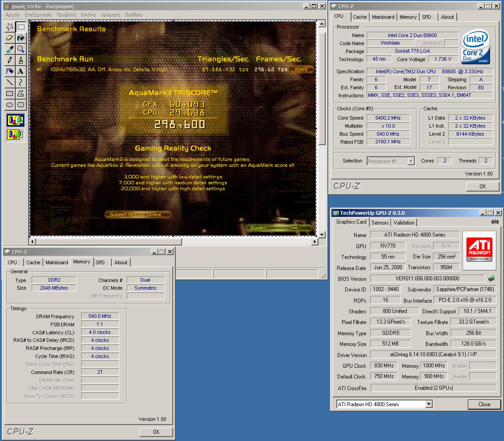Open the Προβολή menu
504x441 pixels.
(x=66, y=15)
